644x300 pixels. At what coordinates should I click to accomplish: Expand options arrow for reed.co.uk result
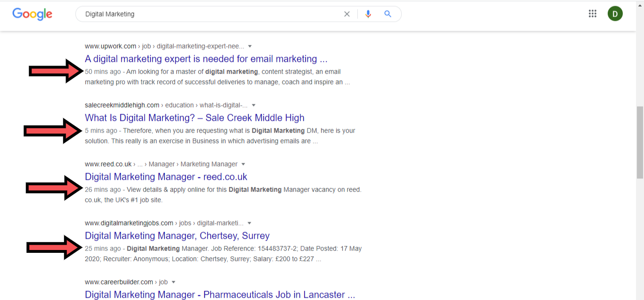pyautogui.click(x=243, y=164)
